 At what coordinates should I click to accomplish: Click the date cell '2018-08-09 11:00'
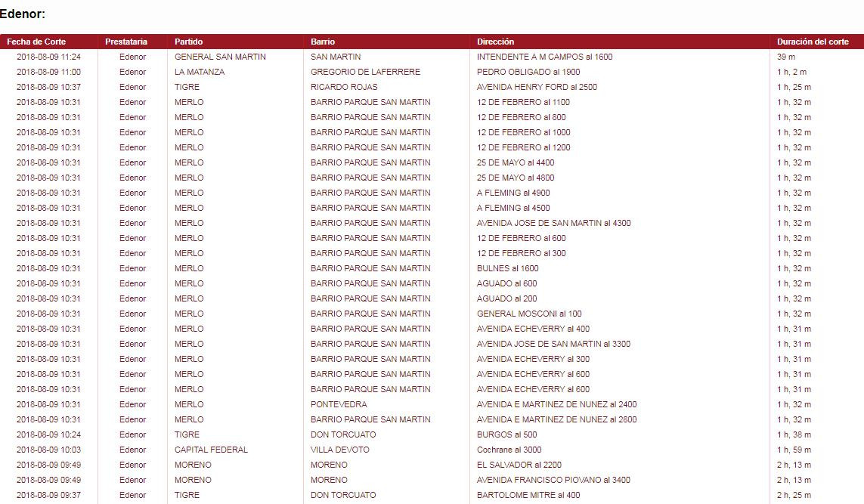point(48,72)
